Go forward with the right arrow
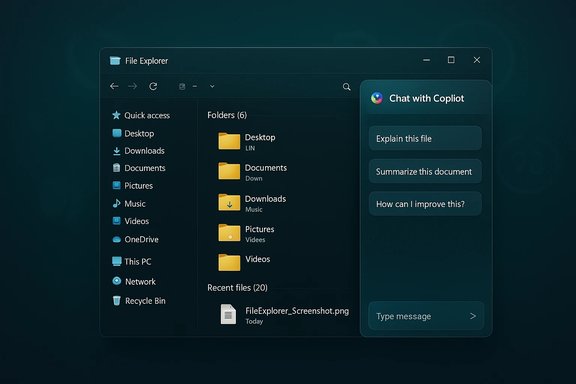Image resolution: width=576 pixels, height=384 pixels. (133, 86)
